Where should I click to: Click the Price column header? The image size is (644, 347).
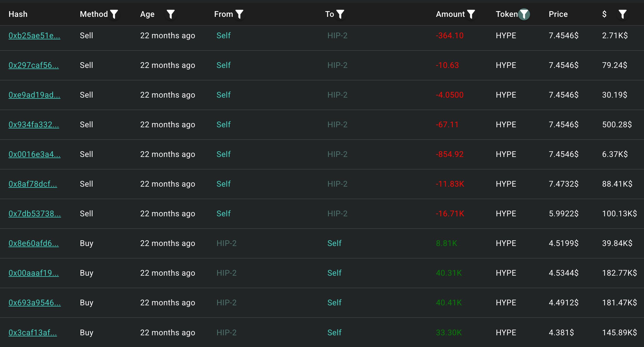tap(558, 14)
